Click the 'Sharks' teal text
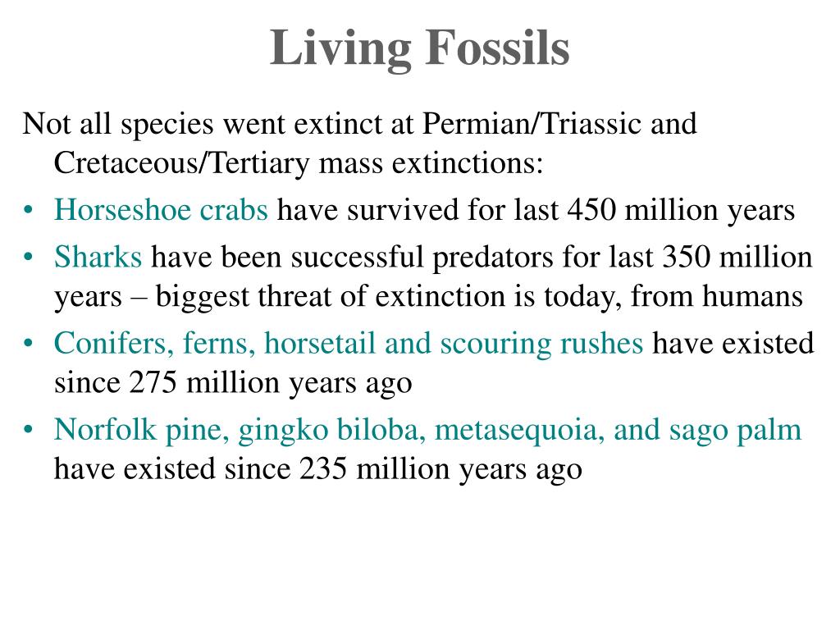 click(98, 257)
